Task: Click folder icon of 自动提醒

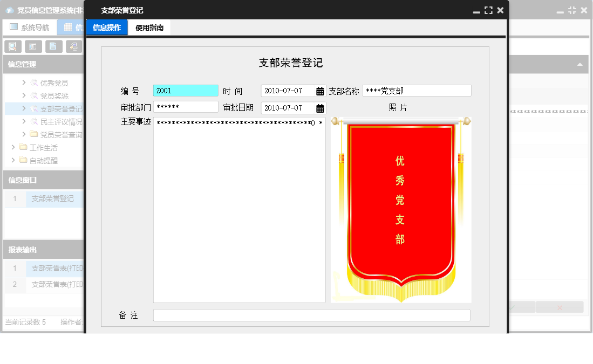Action: click(x=23, y=160)
